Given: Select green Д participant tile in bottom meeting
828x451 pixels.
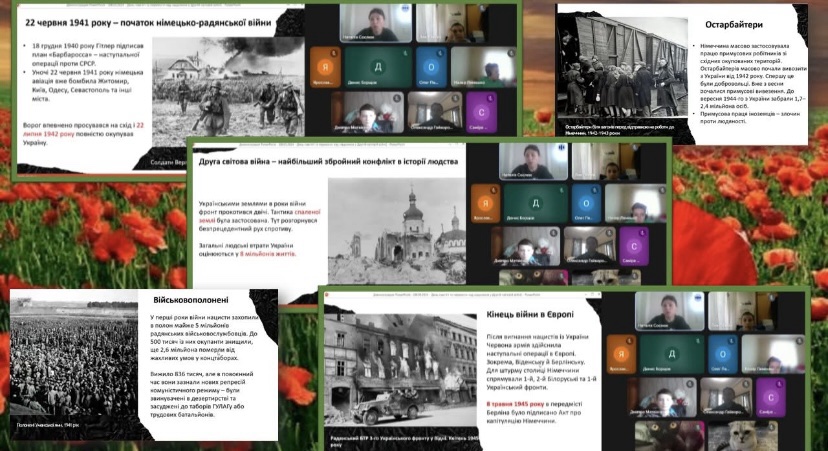Looking at the screenshot, I should click(672, 354).
